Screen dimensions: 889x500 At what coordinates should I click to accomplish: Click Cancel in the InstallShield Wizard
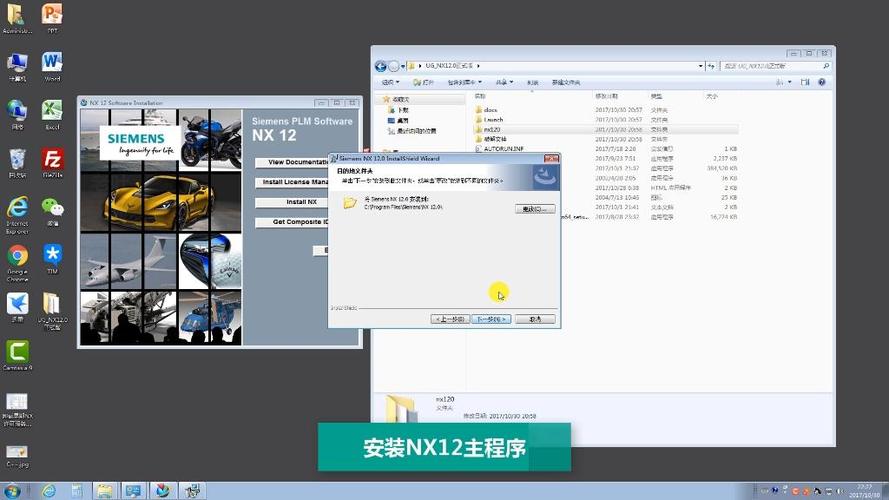click(535, 319)
